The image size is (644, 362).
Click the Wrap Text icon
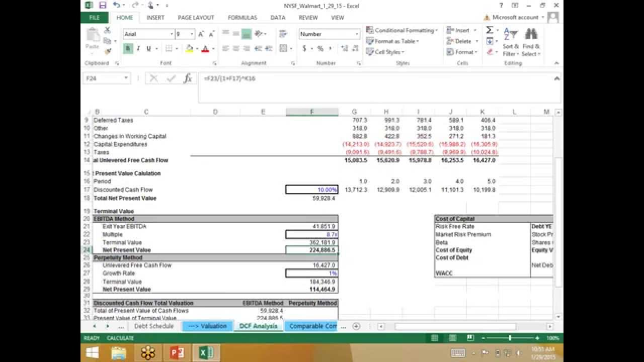coord(283,34)
